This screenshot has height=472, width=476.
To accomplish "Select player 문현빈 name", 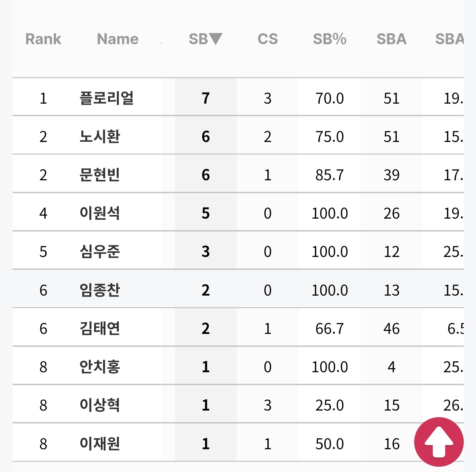I will click(x=100, y=175).
